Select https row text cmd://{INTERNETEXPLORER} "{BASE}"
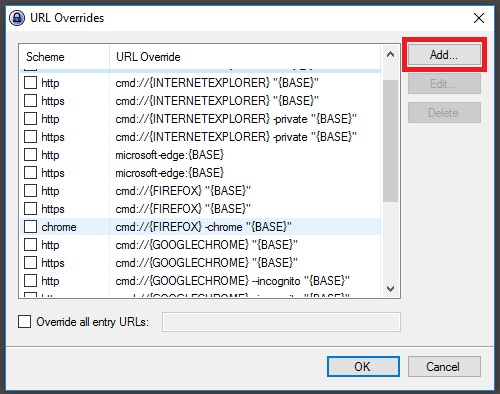Image resolution: width=500 pixels, height=394 pixels. (217, 101)
